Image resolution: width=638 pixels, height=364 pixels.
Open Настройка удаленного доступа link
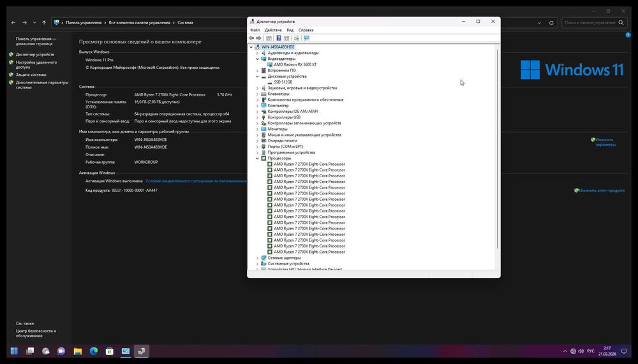click(x=36, y=64)
